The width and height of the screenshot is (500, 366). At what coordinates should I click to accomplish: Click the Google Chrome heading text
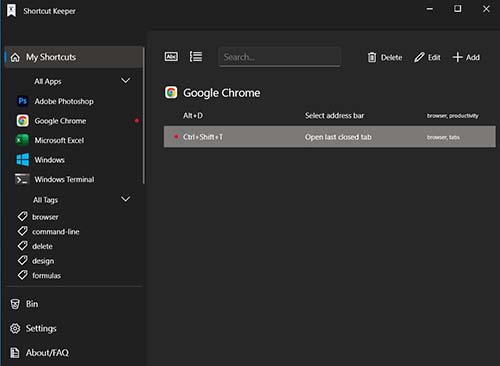[222, 93]
